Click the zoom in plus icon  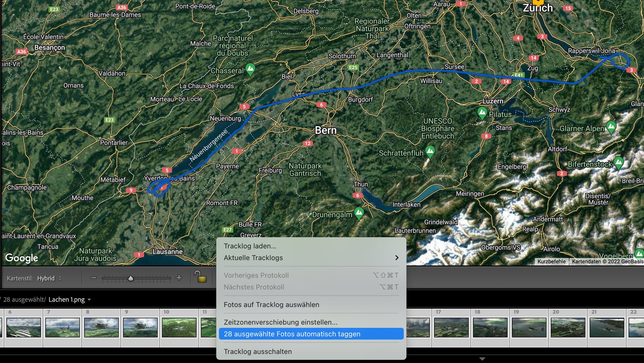pos(179,278)
